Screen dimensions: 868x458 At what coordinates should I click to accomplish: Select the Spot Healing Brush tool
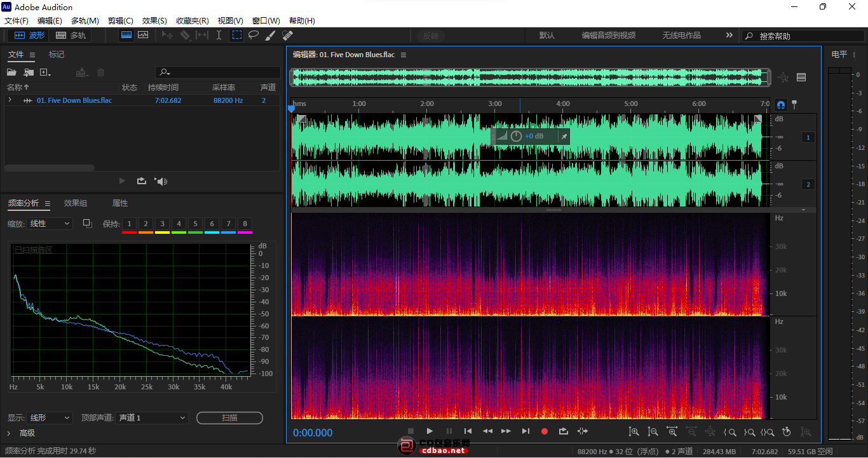287,36
